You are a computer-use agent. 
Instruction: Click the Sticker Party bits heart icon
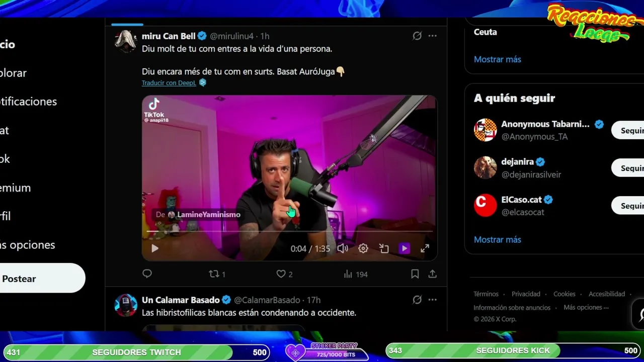pyautogui.click(x=295, y=353)
